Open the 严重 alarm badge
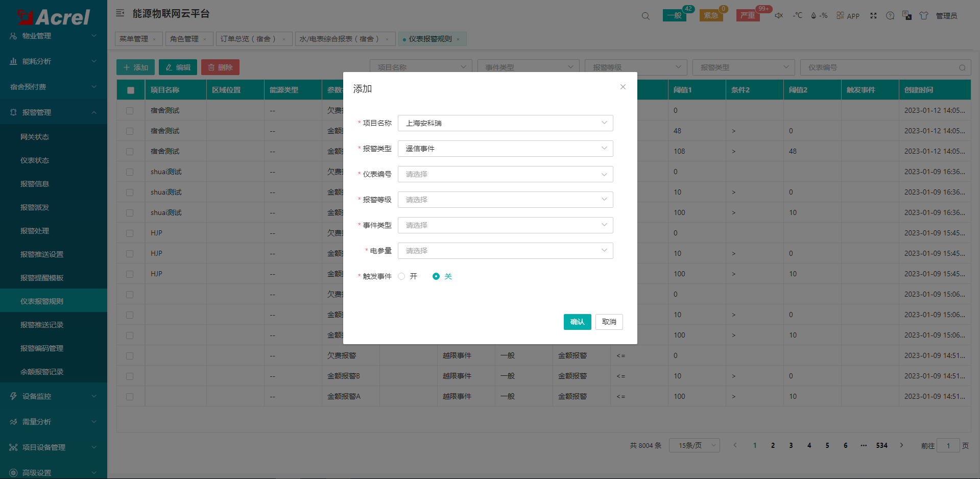 point(748,15)
